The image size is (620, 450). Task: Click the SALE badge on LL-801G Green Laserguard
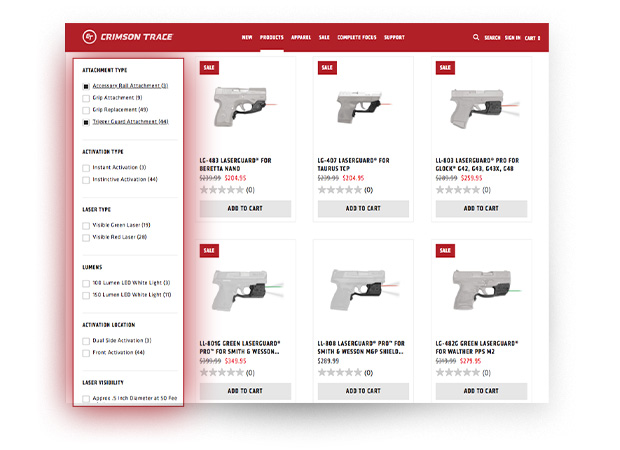tap(209, 250)
